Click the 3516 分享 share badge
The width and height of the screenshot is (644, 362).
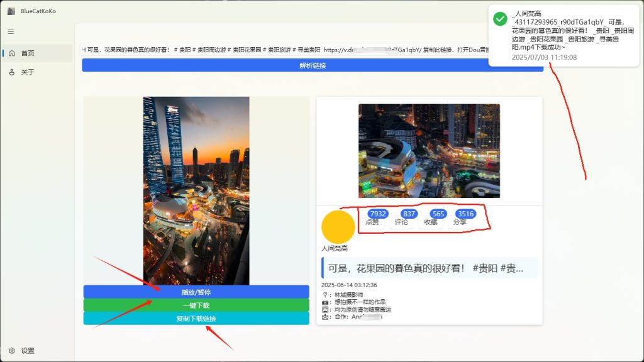pos(465,217)
